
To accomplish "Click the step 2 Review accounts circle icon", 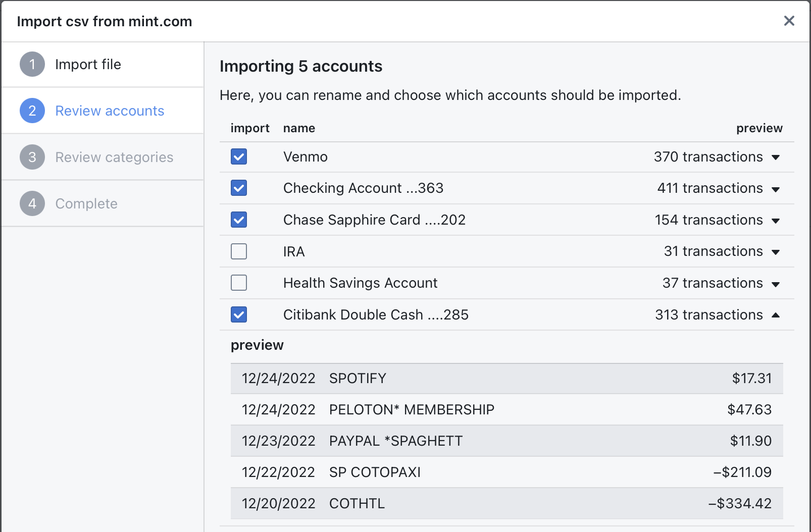I will point(32,111).
